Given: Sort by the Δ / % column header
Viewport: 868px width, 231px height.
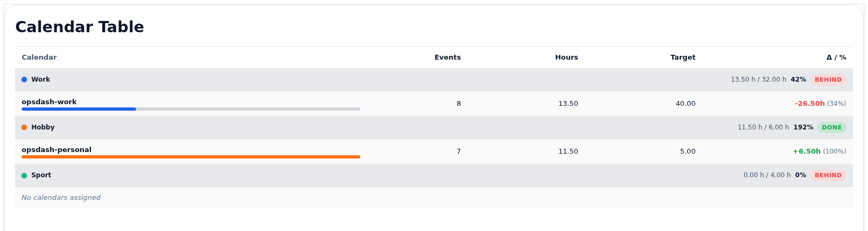Looking at the screenshot, I should click(836, 57).
